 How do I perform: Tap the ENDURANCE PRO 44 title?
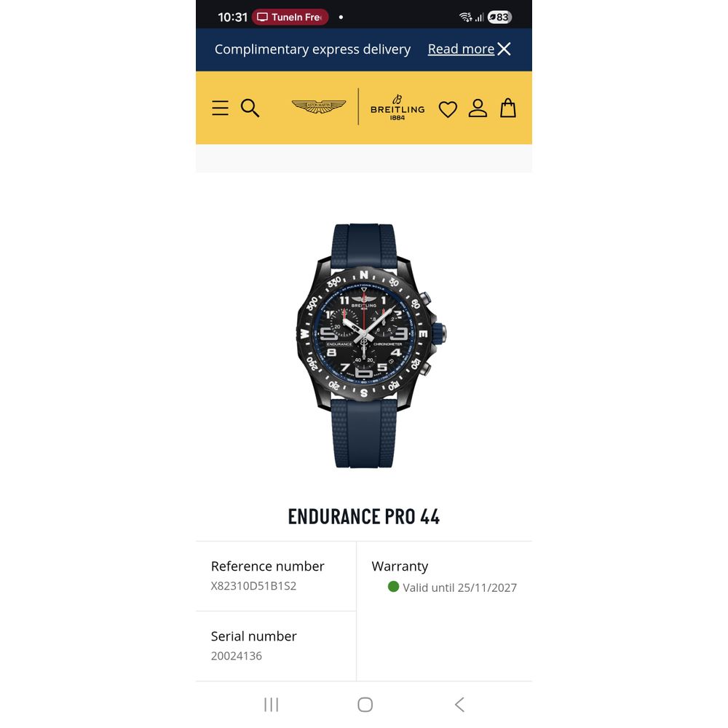pyautogui.click(x=363, y=517)
